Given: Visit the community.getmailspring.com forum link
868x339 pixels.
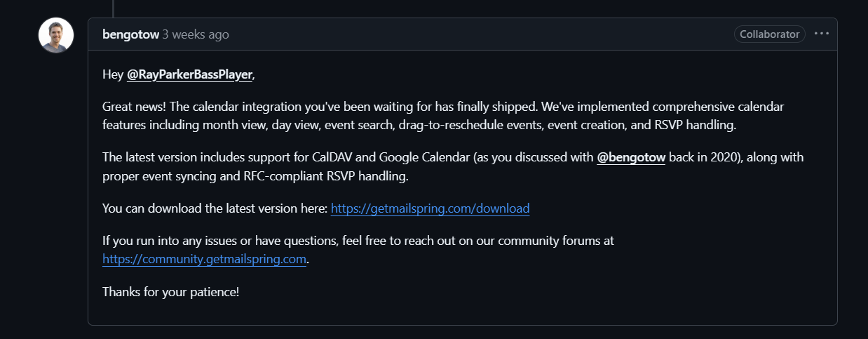Looking at the screenshot, I should (205, 259).
